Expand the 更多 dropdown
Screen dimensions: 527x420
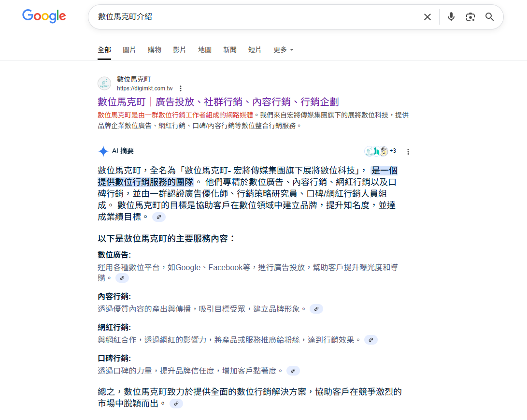click(x=284, y=50)
